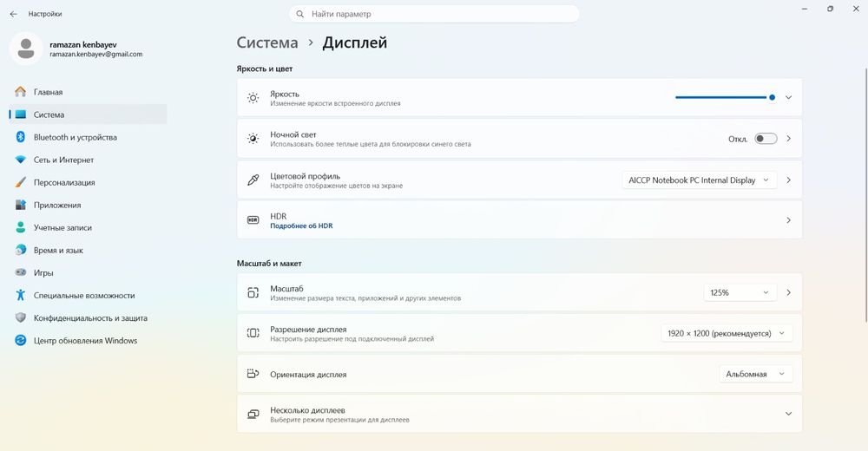Viewport: 868px width, 451px height.
Task: Click the search magnifier icon
Action: pos(300,14)
